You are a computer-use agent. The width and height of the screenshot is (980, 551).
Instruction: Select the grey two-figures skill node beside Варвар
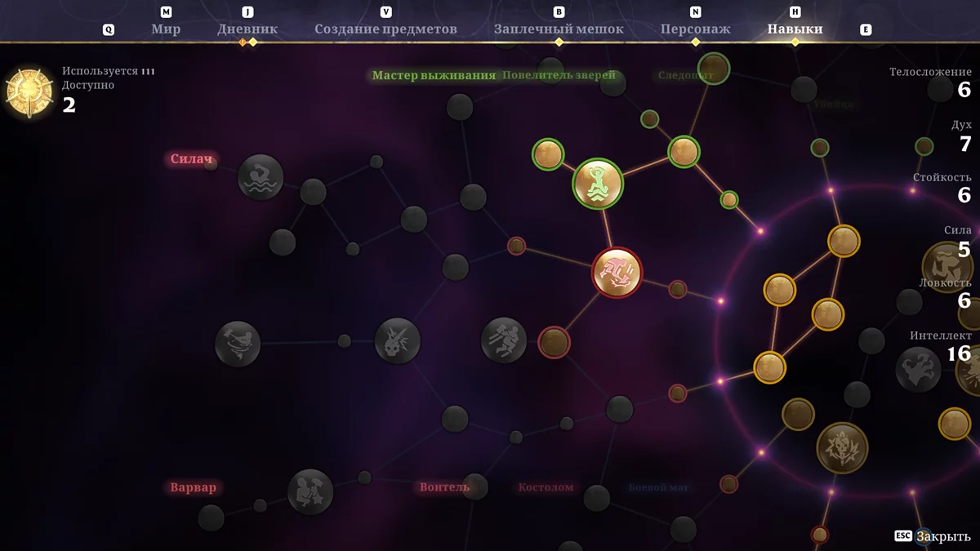pos(310,491)
